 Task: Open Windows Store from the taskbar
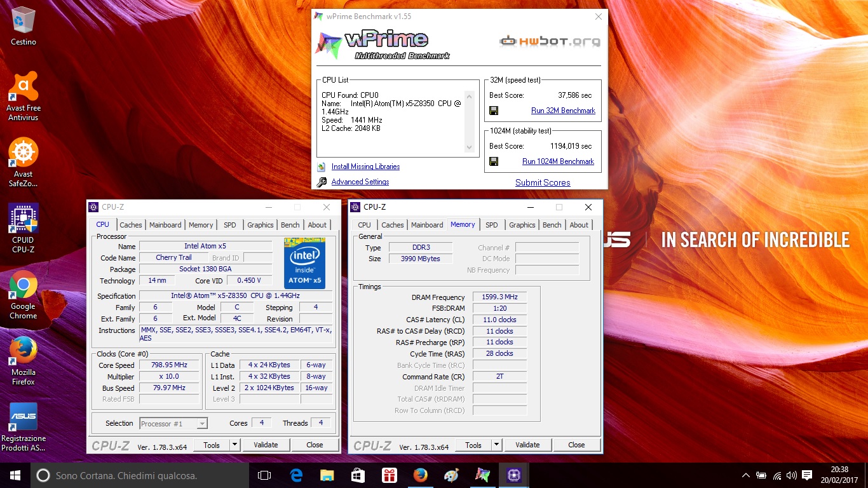(x=358, y=475)
